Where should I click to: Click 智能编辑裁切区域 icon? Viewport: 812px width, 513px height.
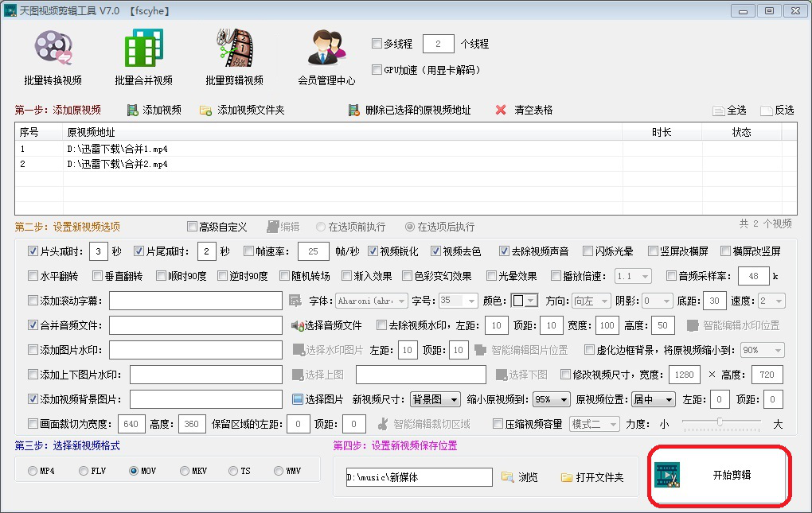click(383, 424)
